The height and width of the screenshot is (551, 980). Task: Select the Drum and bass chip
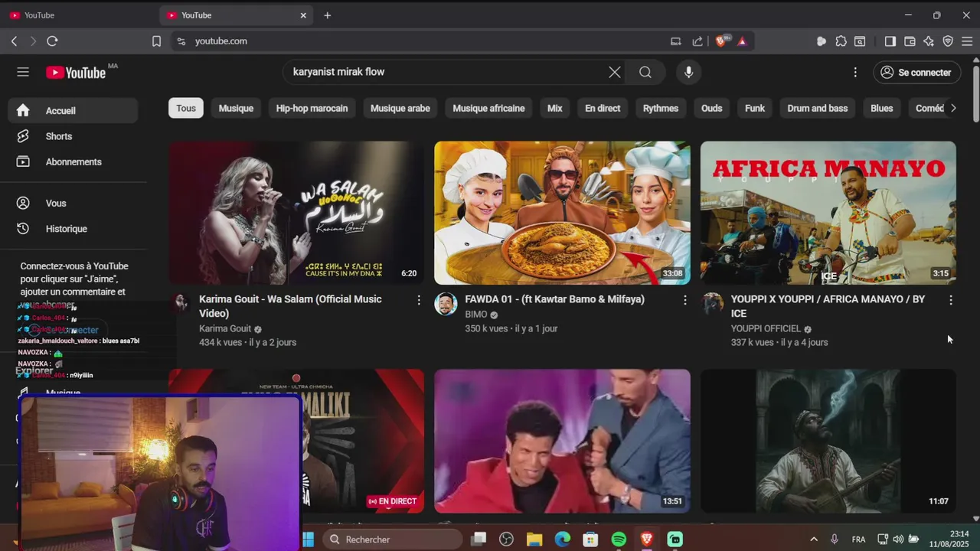(818, 108)
